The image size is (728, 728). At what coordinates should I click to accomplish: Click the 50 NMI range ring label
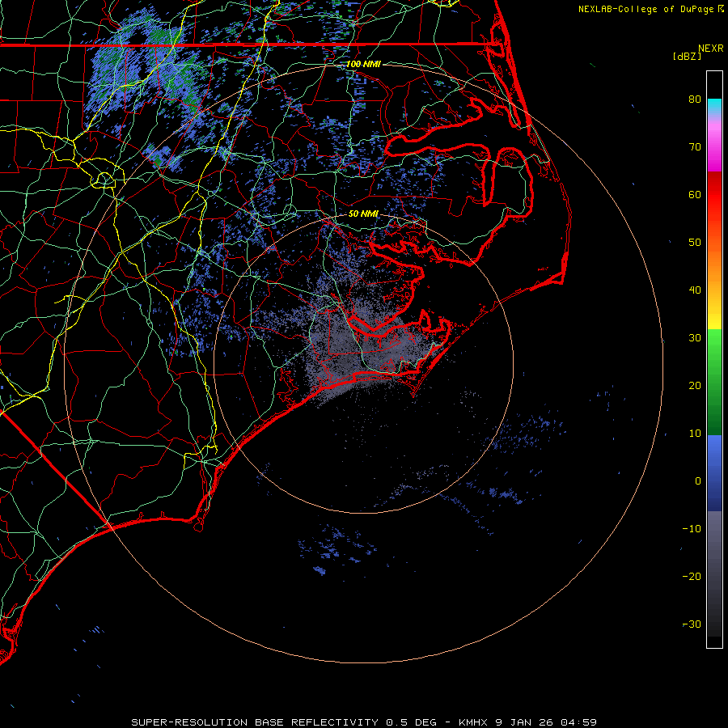(363, 214)
